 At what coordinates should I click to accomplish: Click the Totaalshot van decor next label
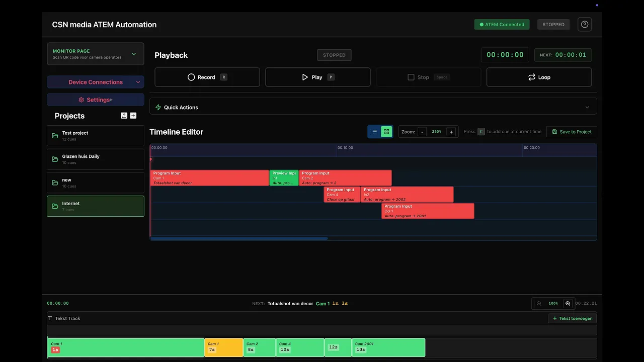point(290,304)
